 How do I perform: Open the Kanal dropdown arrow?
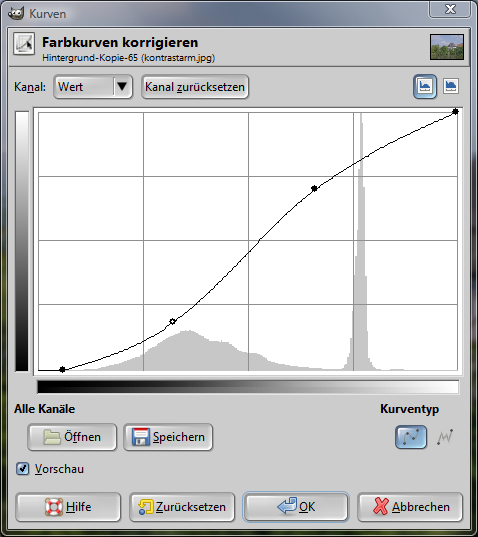(122, 86)
